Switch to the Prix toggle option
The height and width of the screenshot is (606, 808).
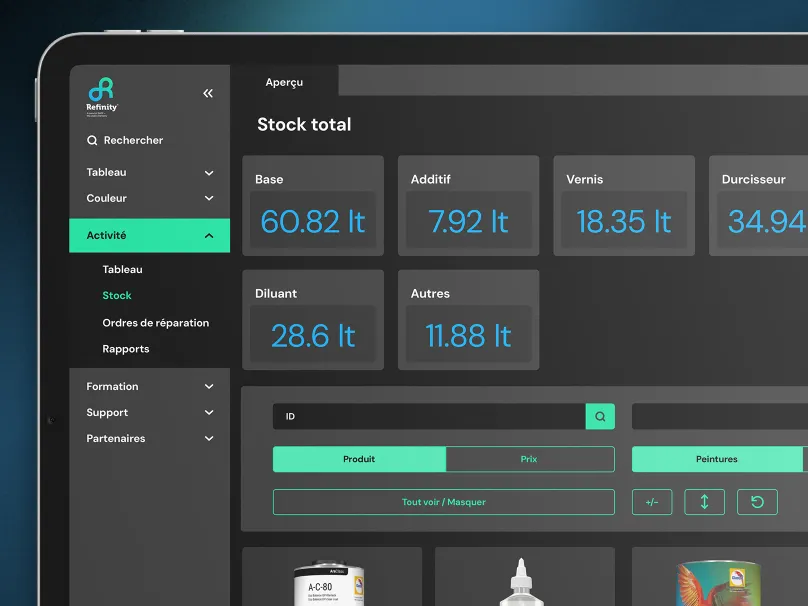pyautogui.click(x=529, y=459)
